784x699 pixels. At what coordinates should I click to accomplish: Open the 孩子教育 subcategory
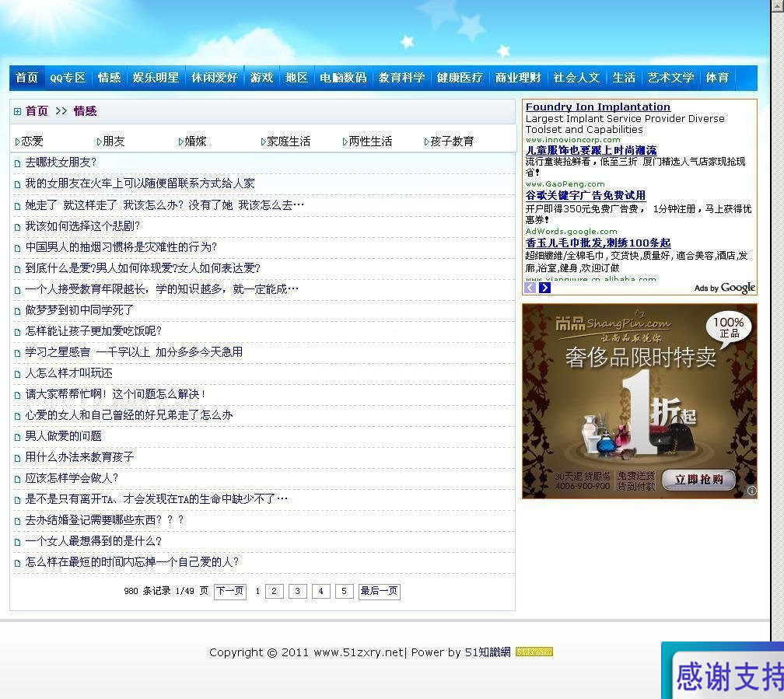point(452,142)
